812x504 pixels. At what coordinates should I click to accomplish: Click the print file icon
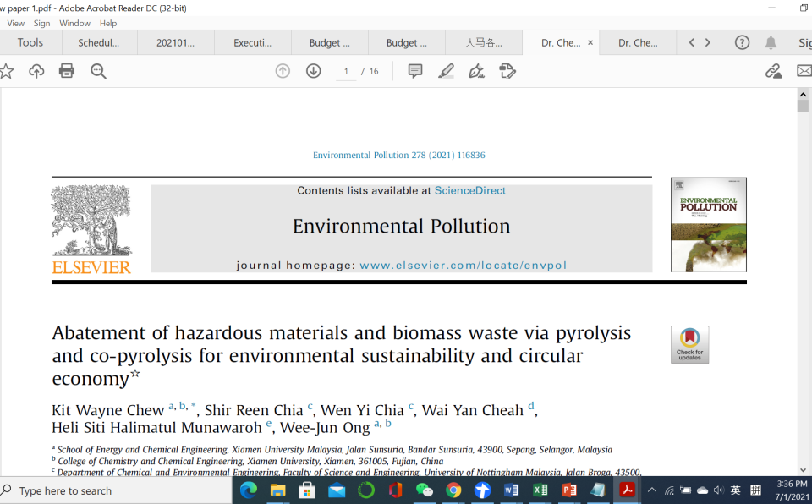click(x=67, y=71)
